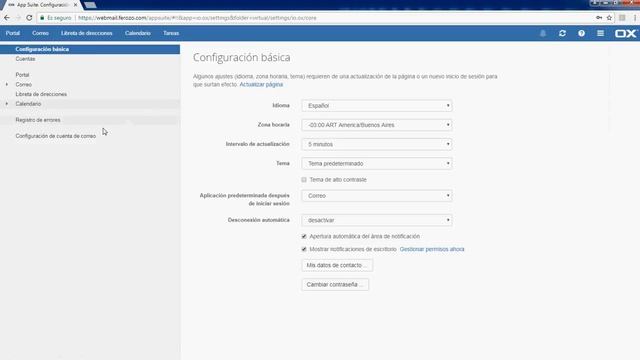Click Actualizar página link
The image size is (640, 360).
tap(261, 84)
